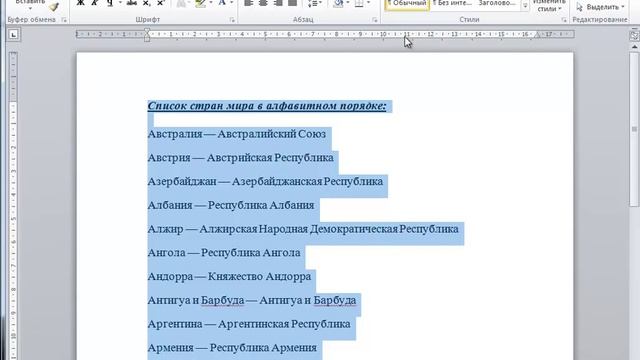Align text right

pos(278,3)
